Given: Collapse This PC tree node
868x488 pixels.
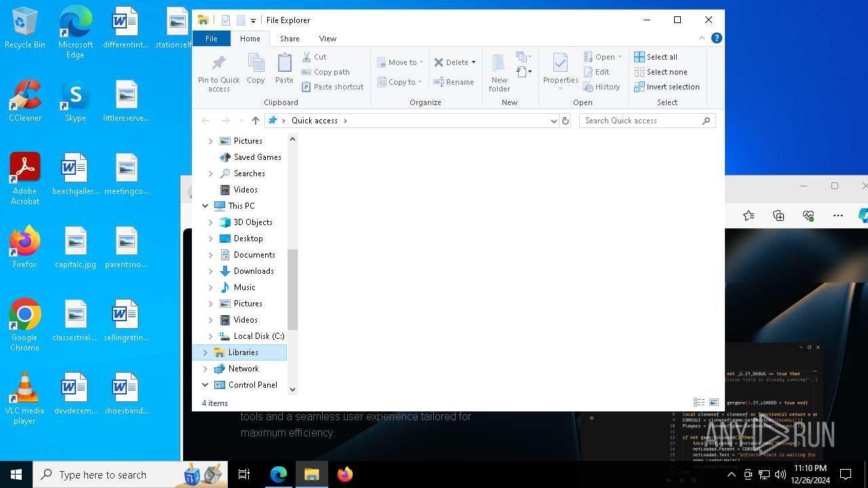Looking at the screenshot, I should pos(205,206).
